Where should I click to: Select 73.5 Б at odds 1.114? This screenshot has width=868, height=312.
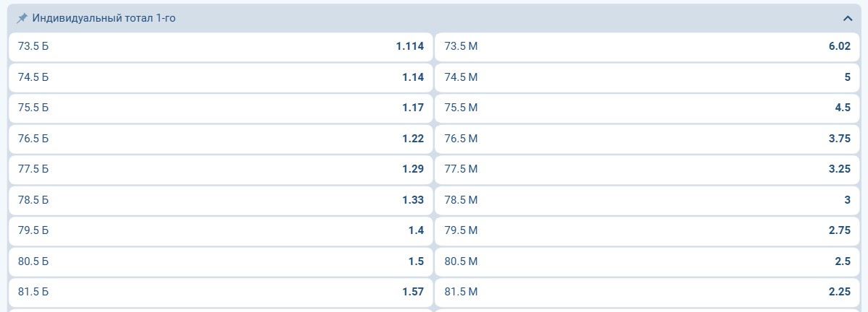point(221,46)
